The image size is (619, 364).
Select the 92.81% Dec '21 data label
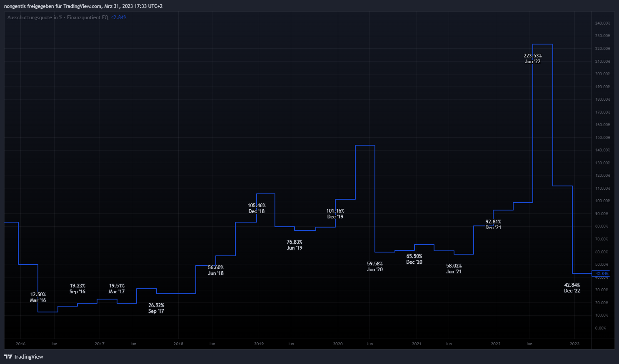493,225
